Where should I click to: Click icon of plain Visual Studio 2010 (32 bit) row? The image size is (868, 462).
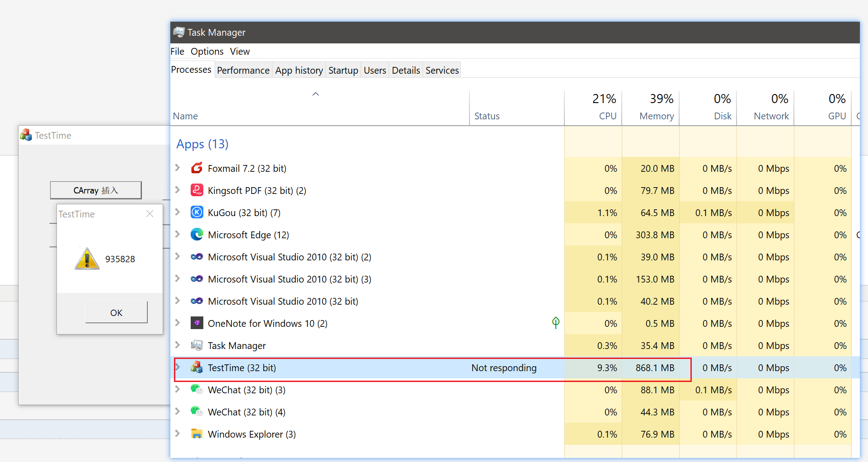click(x=197, y=301)
